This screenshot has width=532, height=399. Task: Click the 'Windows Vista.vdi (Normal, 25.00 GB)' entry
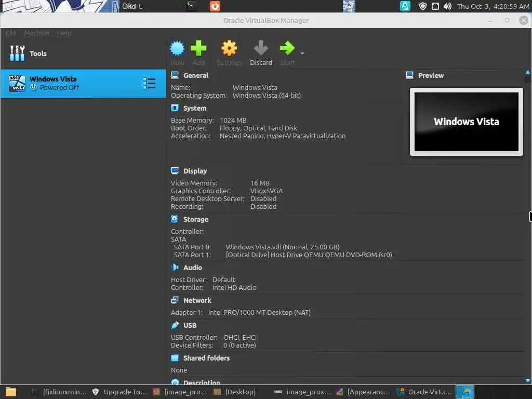[x=283, y=247]
